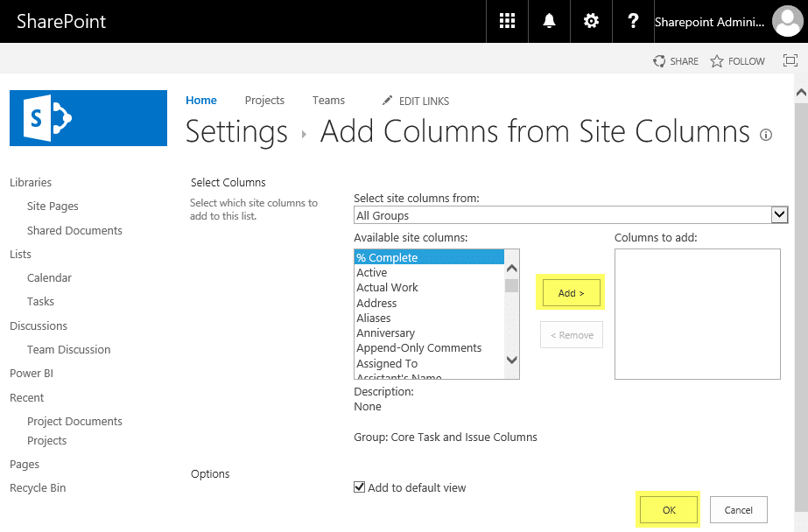Open the Shared Documents library
808x532 pixels.
point(74,230)
